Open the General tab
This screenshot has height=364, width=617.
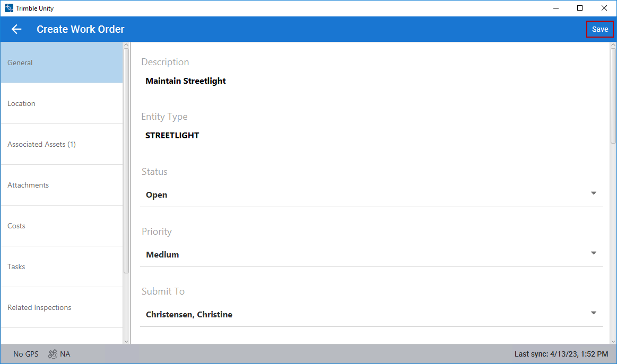62,63
